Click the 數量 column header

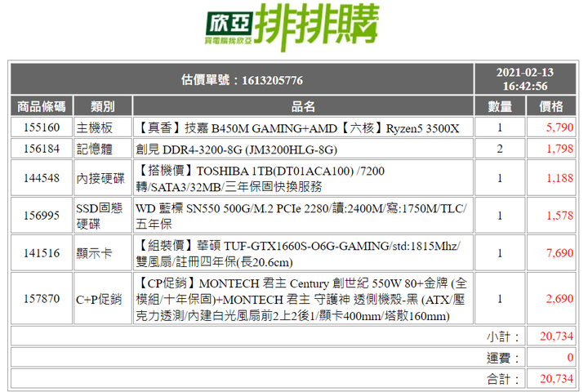(500, 106)
